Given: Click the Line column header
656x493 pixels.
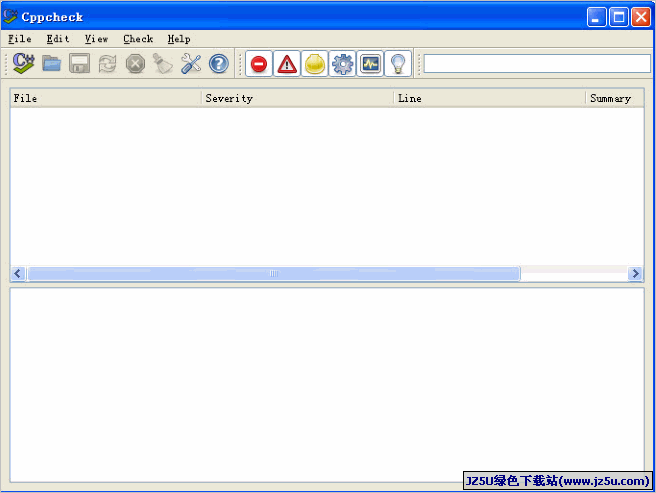Looking at the screenshot, I should coord(489,98).
